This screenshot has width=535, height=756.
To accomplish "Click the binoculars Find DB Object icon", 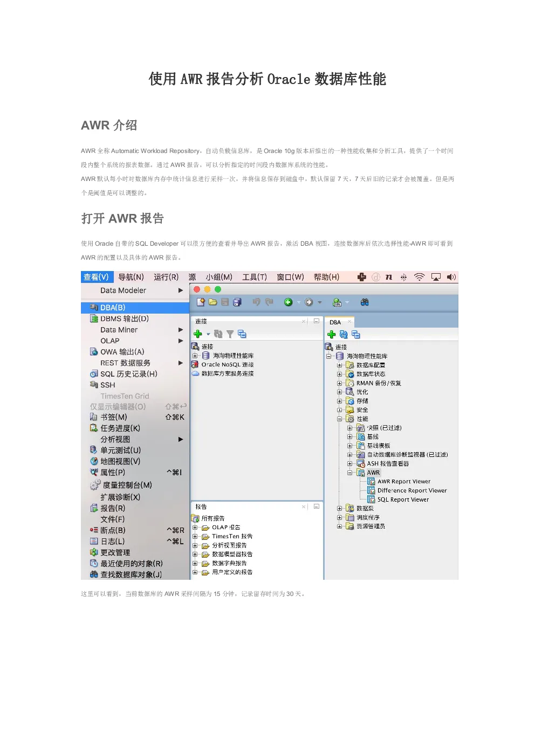I will [x=365, y=302].
